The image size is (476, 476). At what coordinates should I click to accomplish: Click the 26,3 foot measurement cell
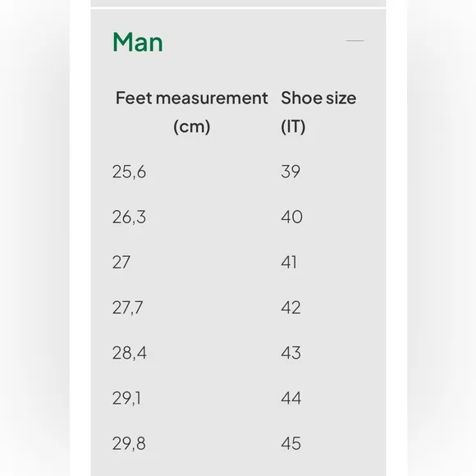click(129, 217)
